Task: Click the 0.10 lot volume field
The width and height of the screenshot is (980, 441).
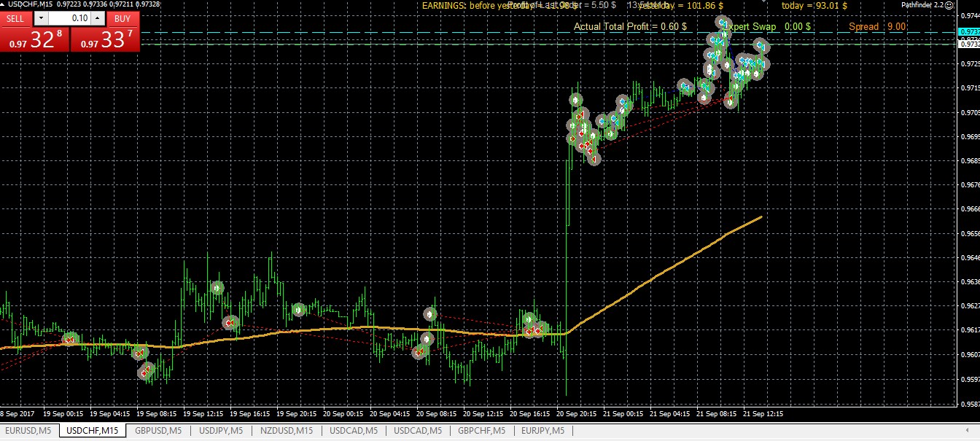Action: pyautogui.click(x=69, y=18)
